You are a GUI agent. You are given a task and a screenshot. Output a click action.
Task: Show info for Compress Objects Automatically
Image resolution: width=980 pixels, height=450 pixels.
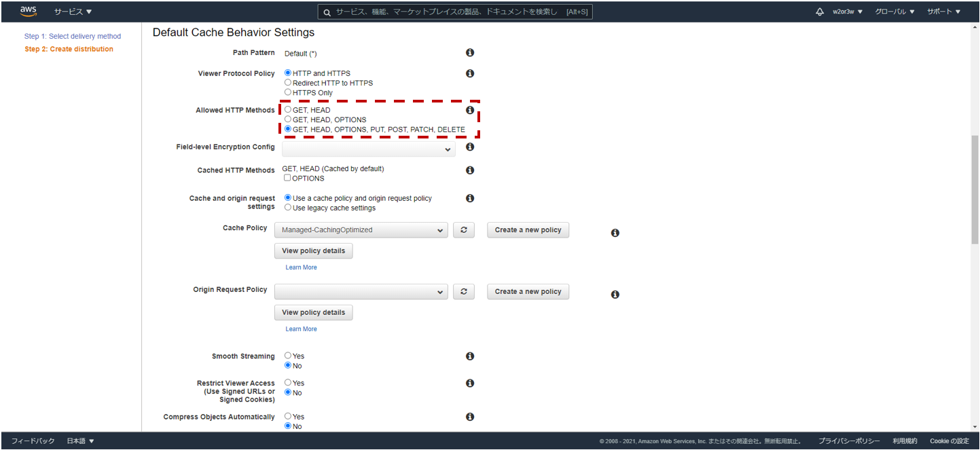[469, 417]
